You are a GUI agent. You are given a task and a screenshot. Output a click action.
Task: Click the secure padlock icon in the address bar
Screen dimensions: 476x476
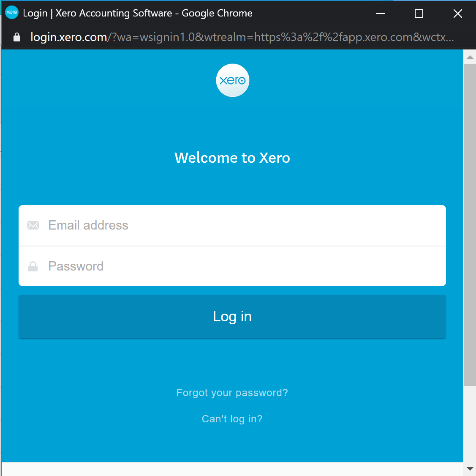[17, 37]
